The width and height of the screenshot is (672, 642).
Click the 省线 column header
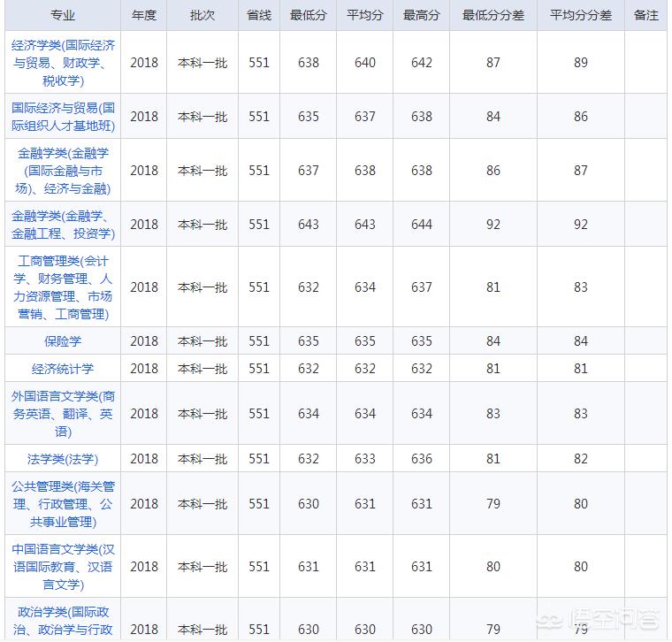[259, 15]
